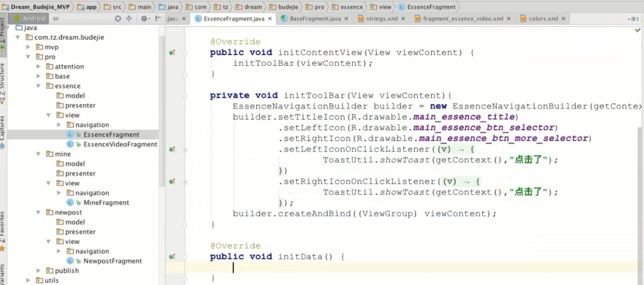Click the essence breadcrumb folder
644x285 pixels.
pyautogui.click(x=347, y=7)
